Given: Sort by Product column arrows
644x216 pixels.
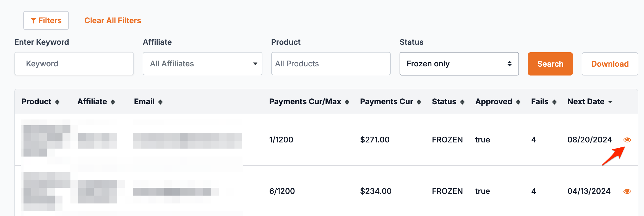Looking at the screenshot, I should (x=57, y=102).
